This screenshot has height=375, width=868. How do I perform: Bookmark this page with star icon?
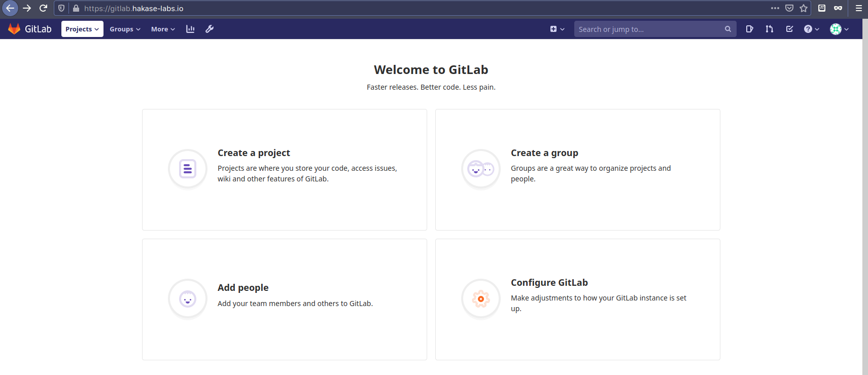804,8
